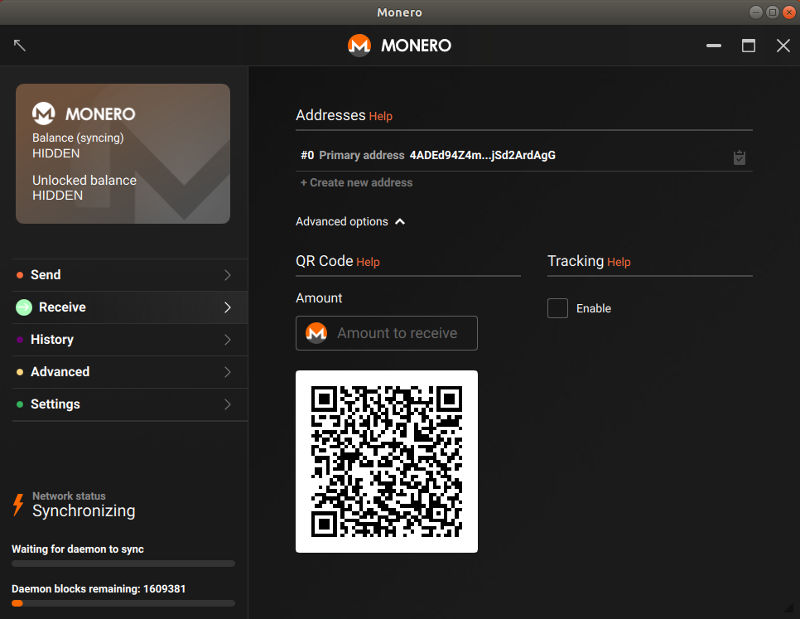Enable the Tracking checkbox
Viewport: 800px width, 619px height.
pos(557,308)
